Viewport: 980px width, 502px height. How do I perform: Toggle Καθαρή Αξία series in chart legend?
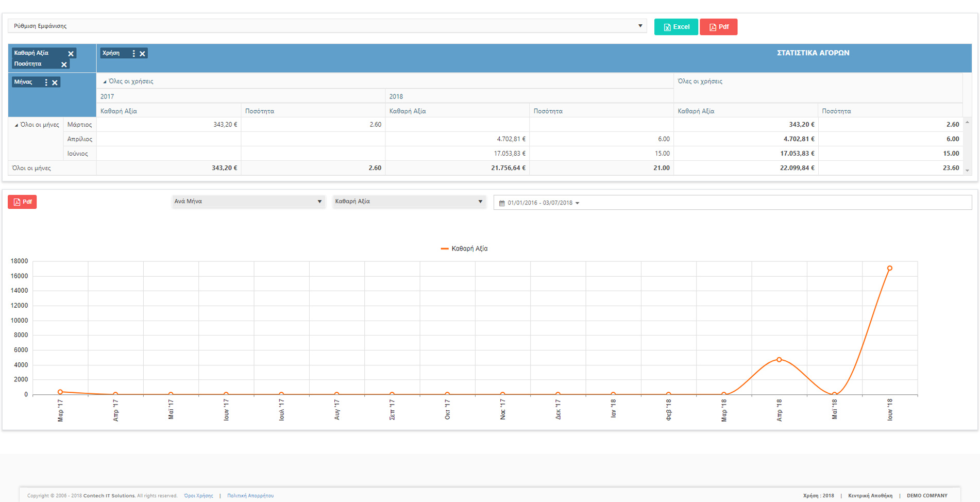(x=464, y=248)
